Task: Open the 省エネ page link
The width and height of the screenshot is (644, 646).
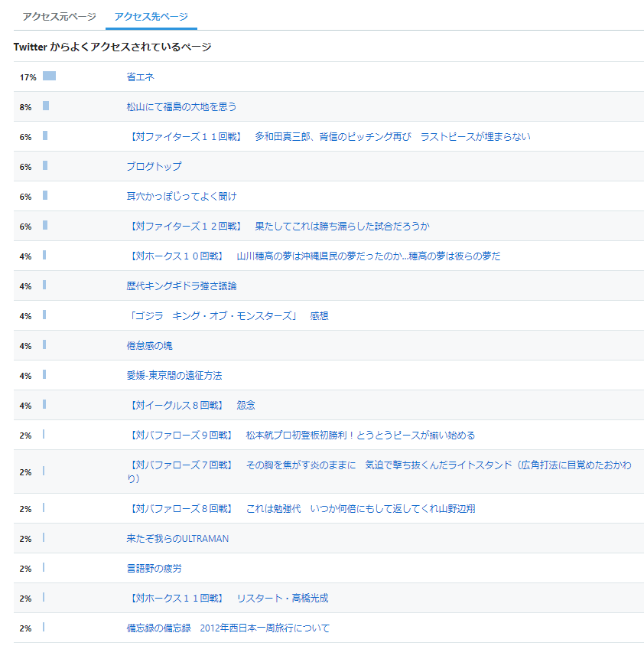Action: coord(141,77)
